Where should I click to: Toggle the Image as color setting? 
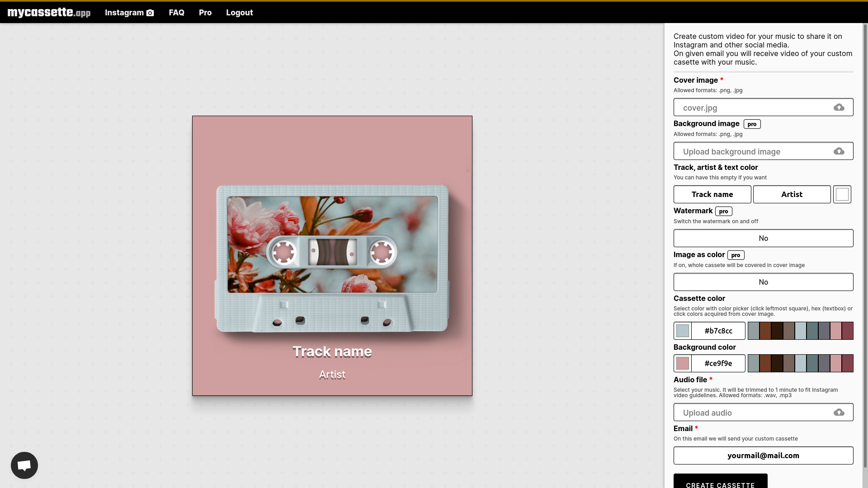[763, 282]
